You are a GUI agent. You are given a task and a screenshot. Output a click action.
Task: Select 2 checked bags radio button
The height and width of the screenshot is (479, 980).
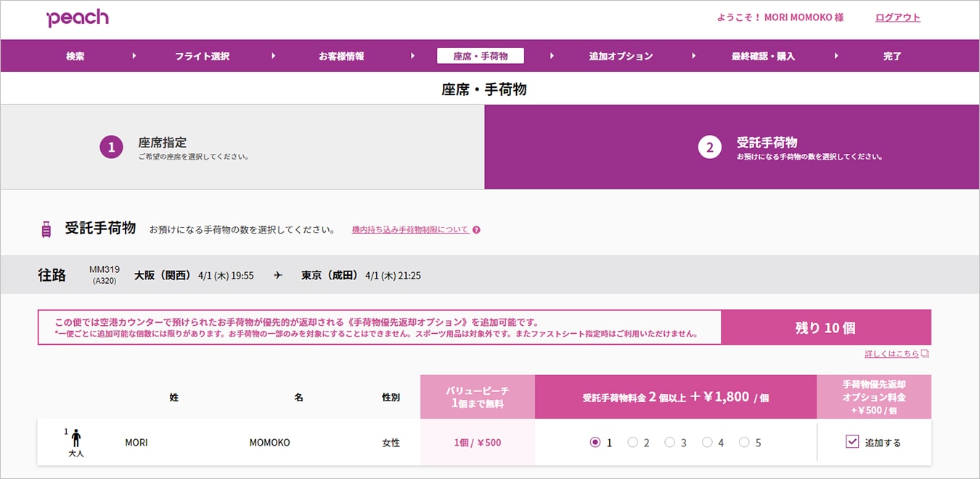click(x=632, y=442)
